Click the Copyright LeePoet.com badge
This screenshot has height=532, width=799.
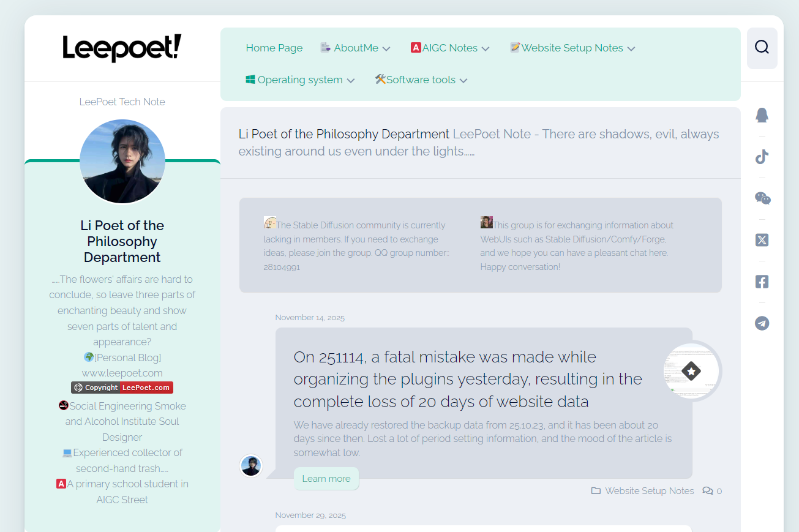click(122, 388)
